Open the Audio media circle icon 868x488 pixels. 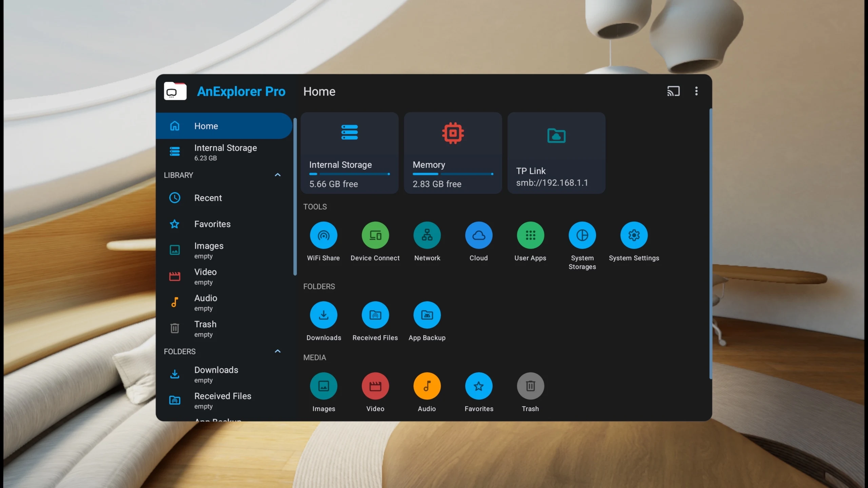pos(427,386)
